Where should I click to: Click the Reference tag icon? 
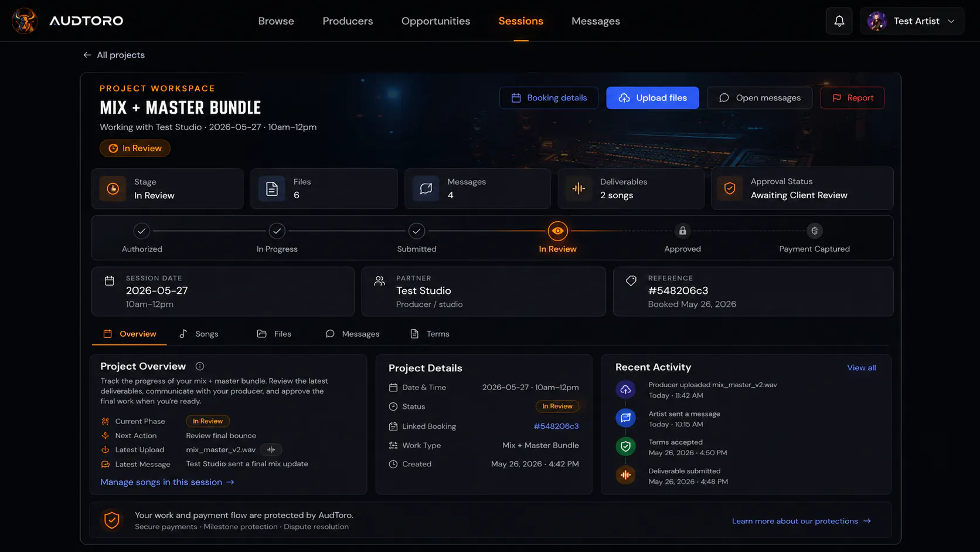coord(631,280)
